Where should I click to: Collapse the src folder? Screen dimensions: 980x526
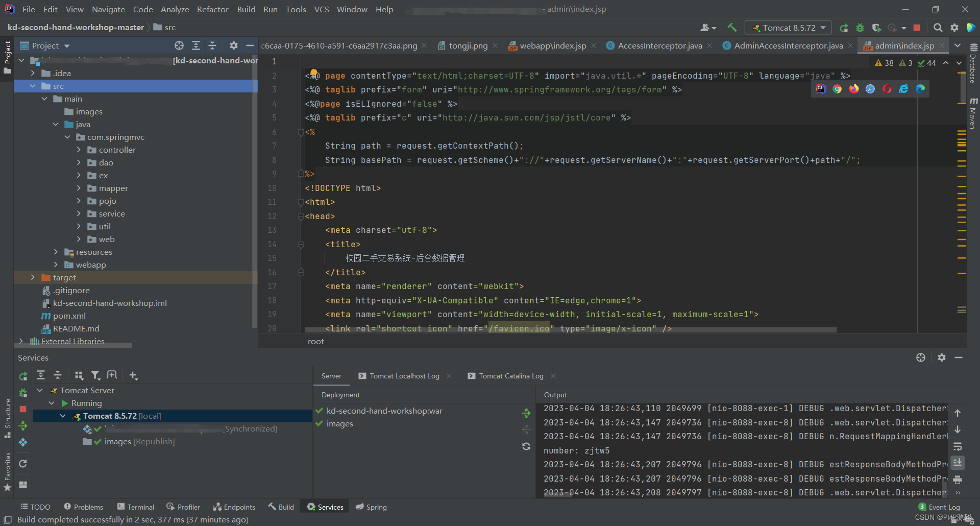click(33, 86)
